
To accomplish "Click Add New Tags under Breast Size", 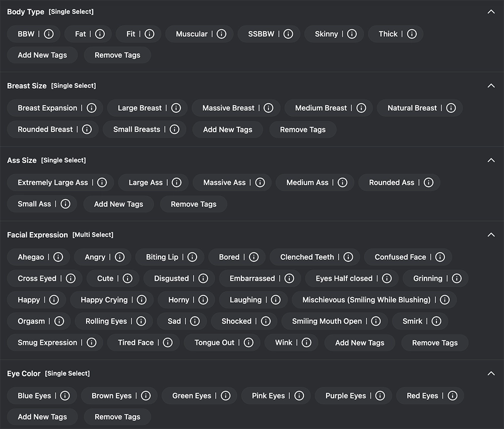I will click(227, 129).
